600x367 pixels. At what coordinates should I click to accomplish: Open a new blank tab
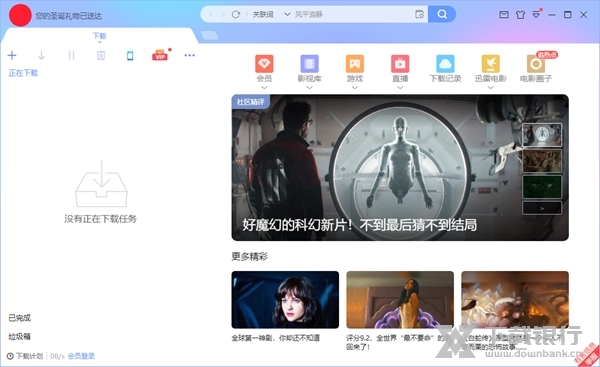(x=210, y=35)
